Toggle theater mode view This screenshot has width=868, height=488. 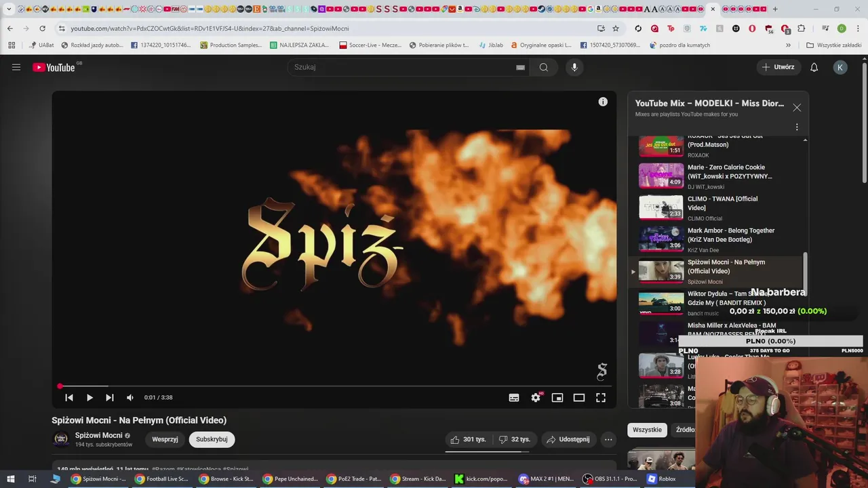coord(579,398)
